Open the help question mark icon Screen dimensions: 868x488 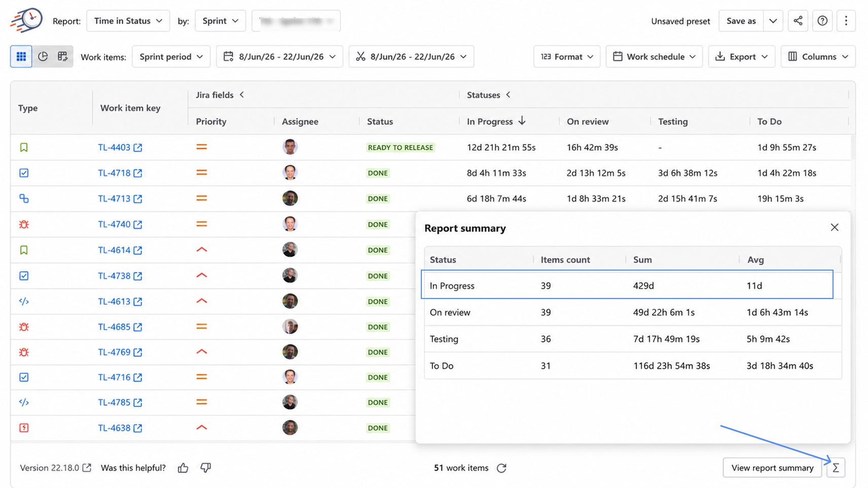coord(822,21)
